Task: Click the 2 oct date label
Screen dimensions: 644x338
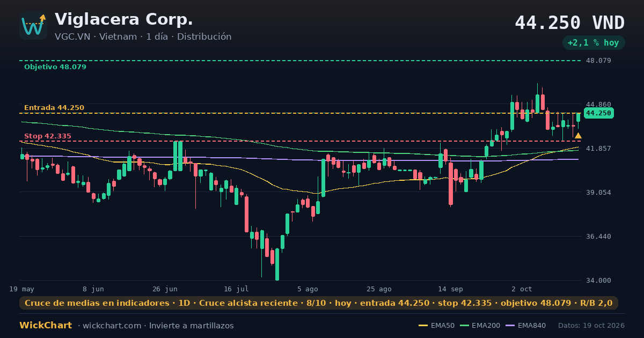Action: (x=522, y=289)
